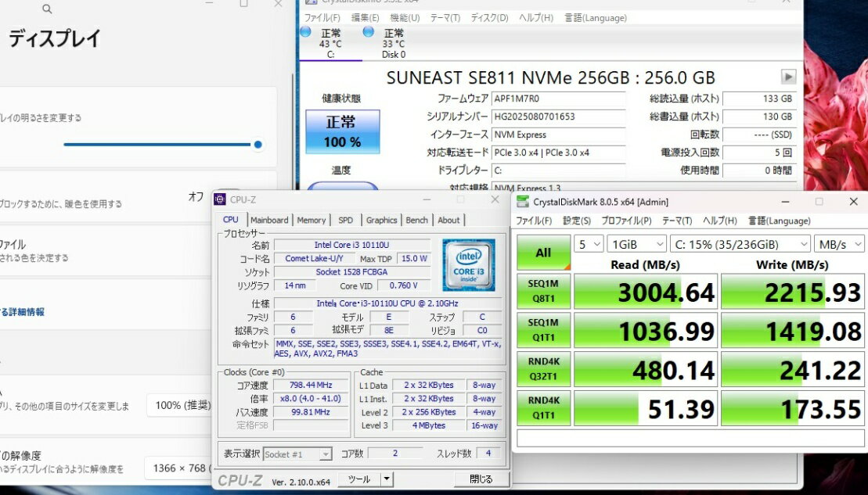868x495 pixels.
Task: Click the serial number field HG2025080701653
Action: (558, 117)
